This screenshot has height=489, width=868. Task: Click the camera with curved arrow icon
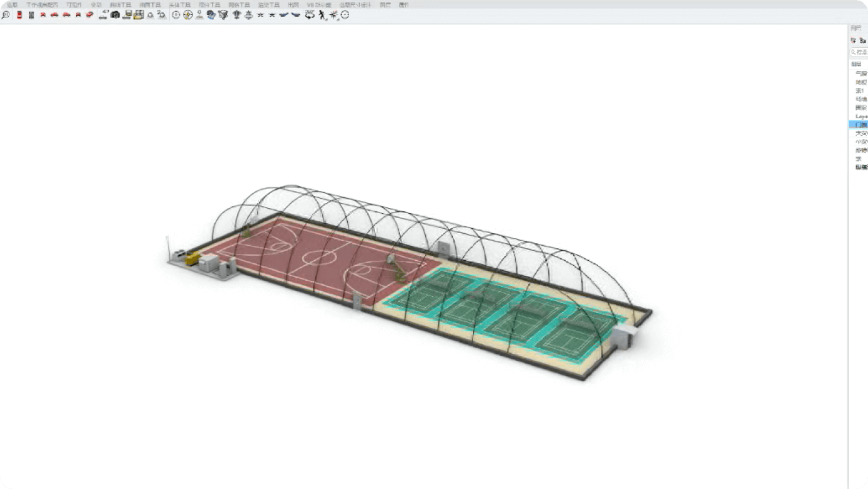click(x=103, y=14)
